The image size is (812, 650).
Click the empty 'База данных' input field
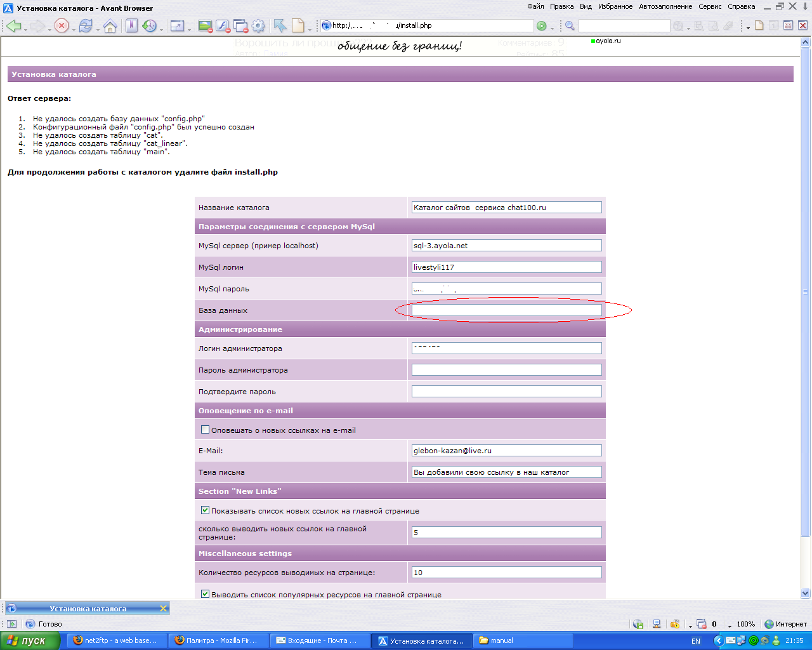coord(506,310)
